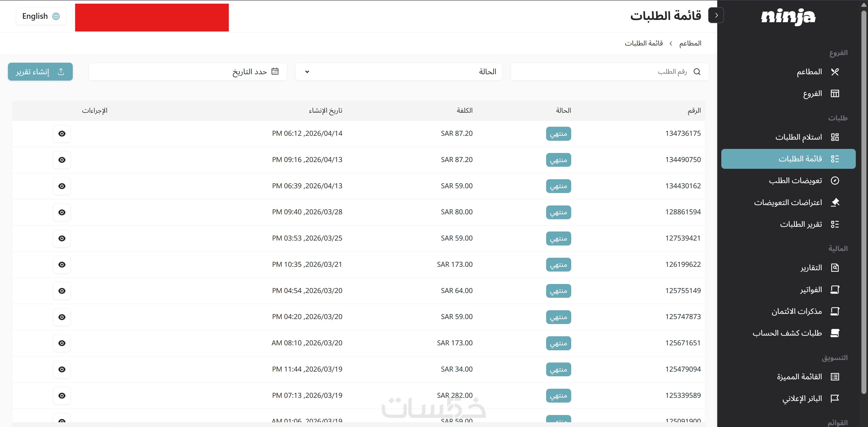This screenshot has height=427, width=868.
Task: Open order receiving grid icon
Action: [835, 137]
